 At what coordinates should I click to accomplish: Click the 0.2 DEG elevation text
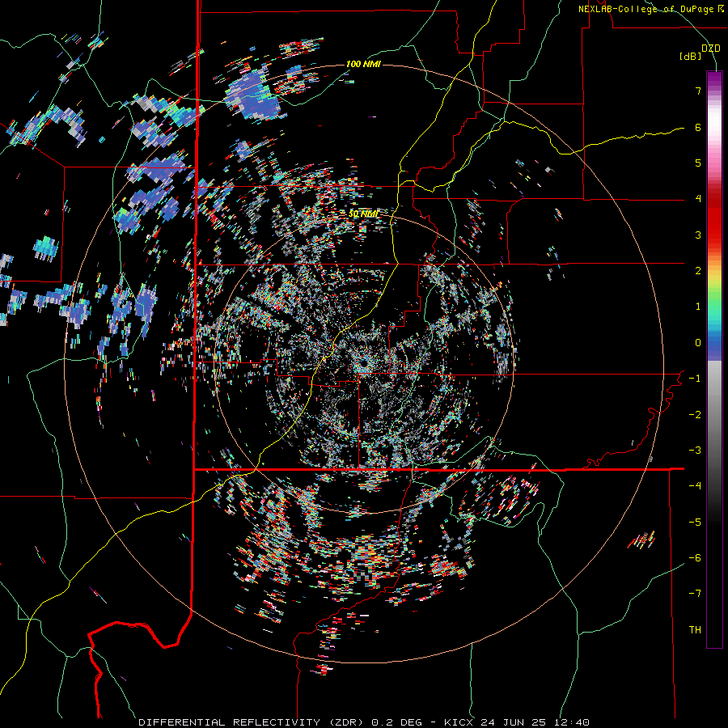click(397, 722)
